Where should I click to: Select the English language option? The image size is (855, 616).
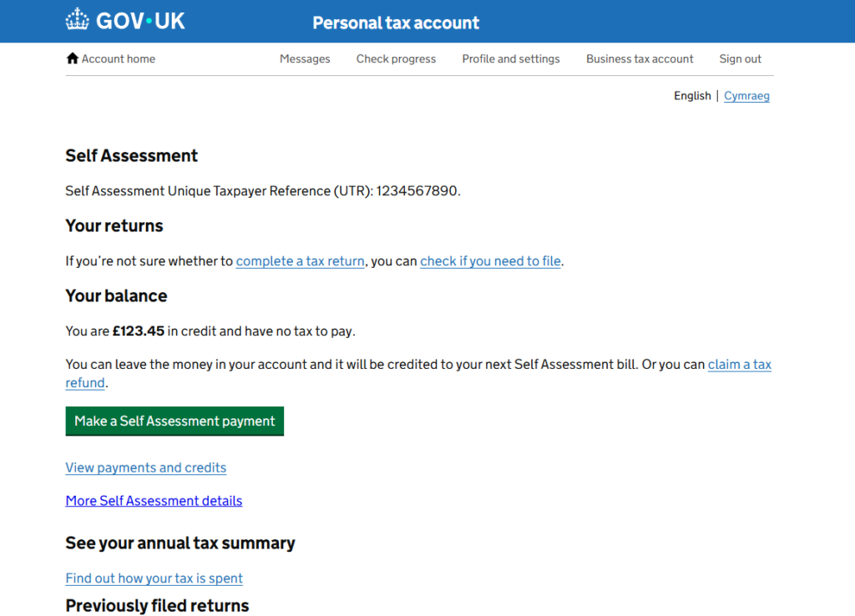(692, 96)
